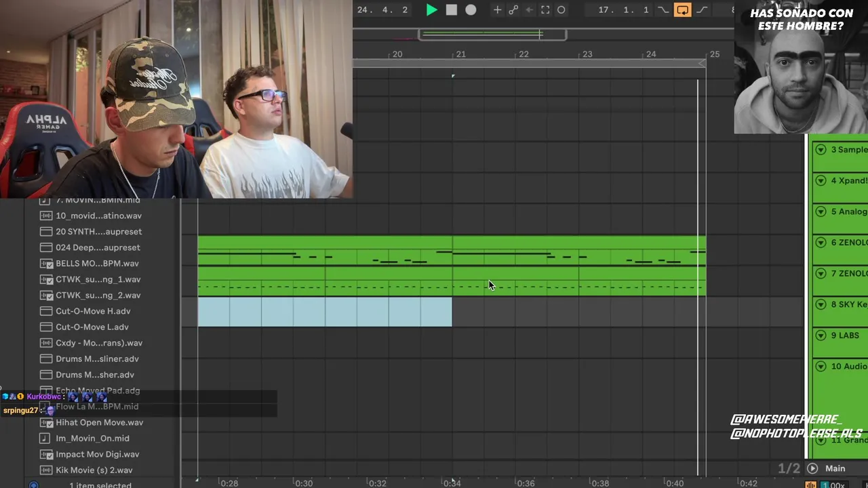Toggle the Automation Arm icon

pyautogui.click(x=513, y=10)
